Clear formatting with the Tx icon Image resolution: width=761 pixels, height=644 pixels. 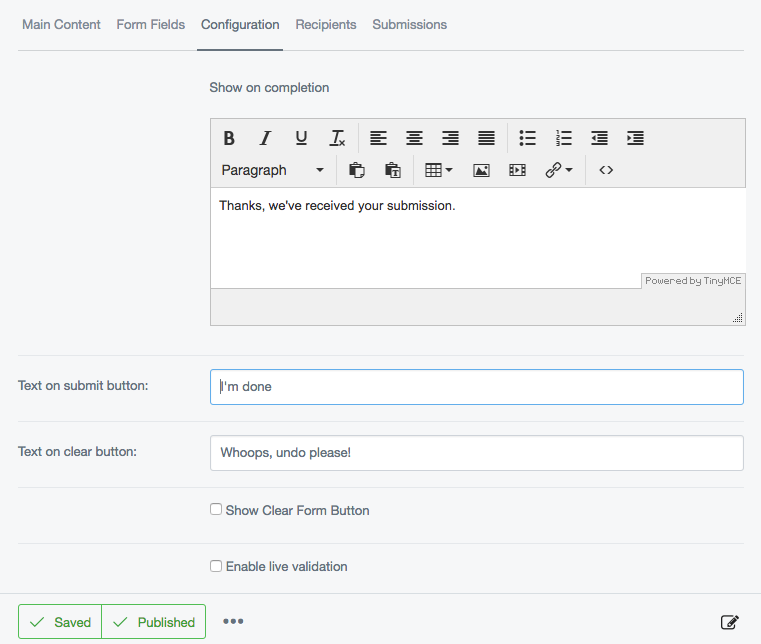coord(337,138)
